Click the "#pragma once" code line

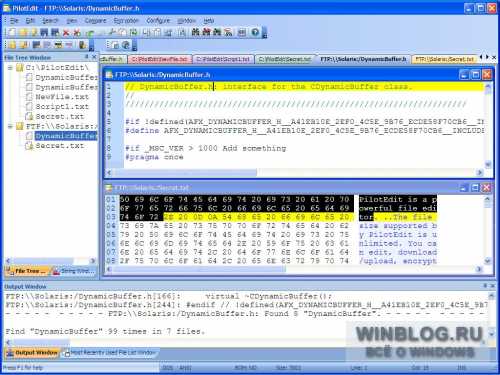pyautogui.click(x=154, y=157)
